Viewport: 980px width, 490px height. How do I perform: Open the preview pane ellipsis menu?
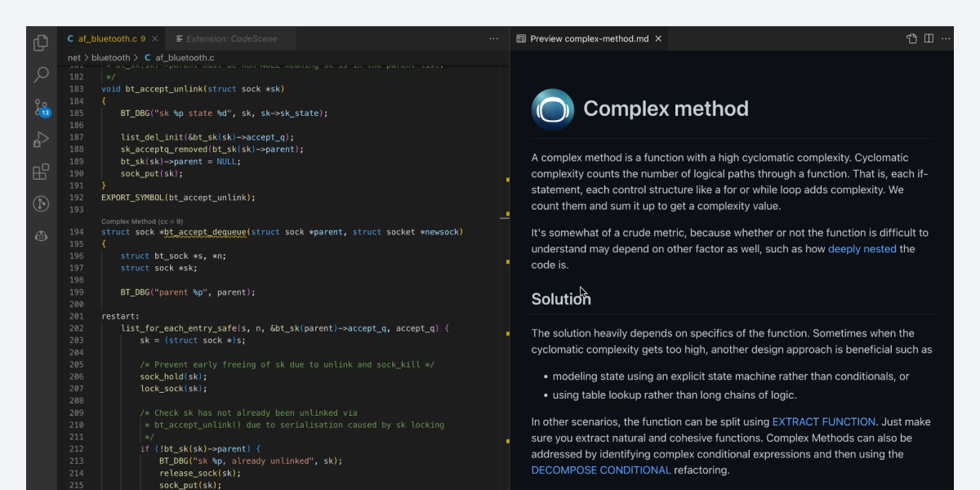[x=946, y=38]
